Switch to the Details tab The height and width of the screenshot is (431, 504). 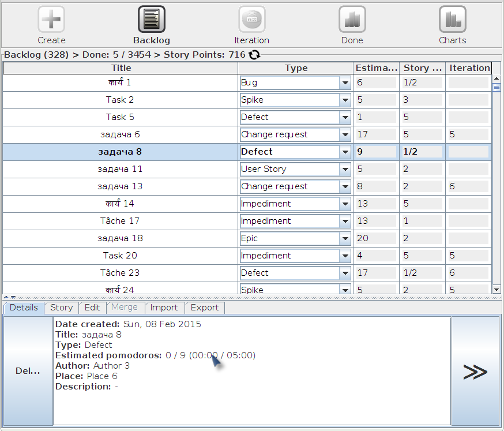click(24, 308)
